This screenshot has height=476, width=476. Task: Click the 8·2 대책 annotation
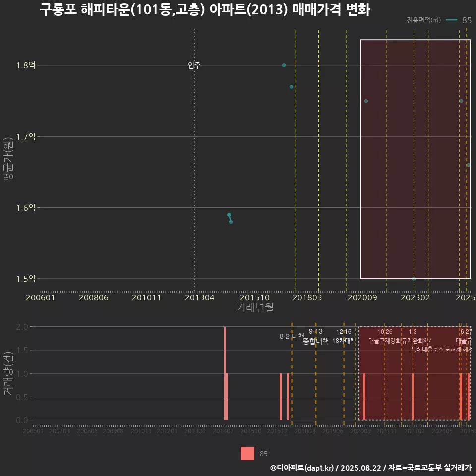(292, 336)
